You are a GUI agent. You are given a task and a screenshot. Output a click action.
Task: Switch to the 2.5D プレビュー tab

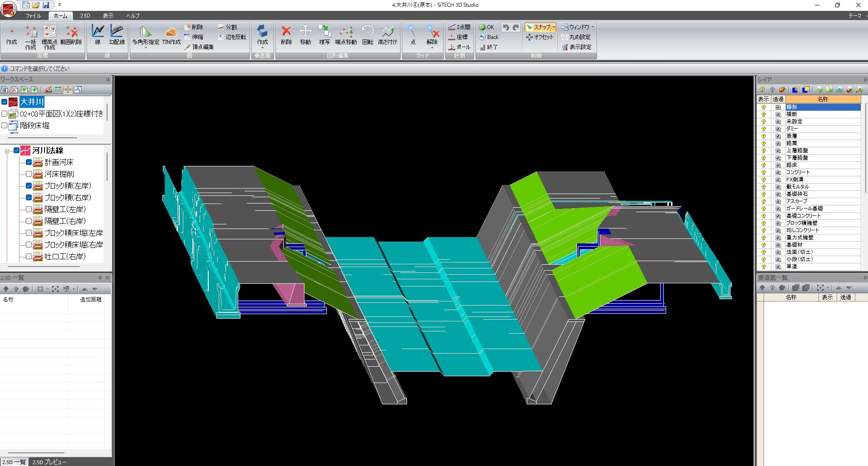point(49,462)
